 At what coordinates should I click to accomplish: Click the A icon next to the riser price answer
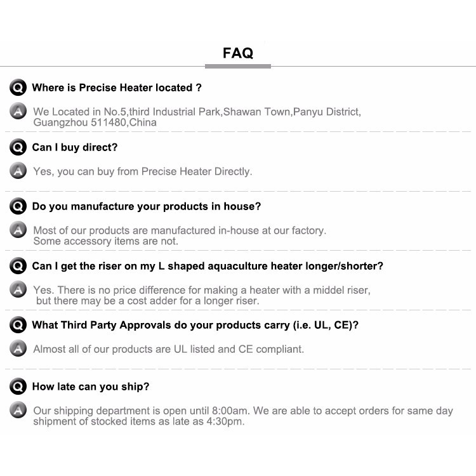[x=18, y=289]
